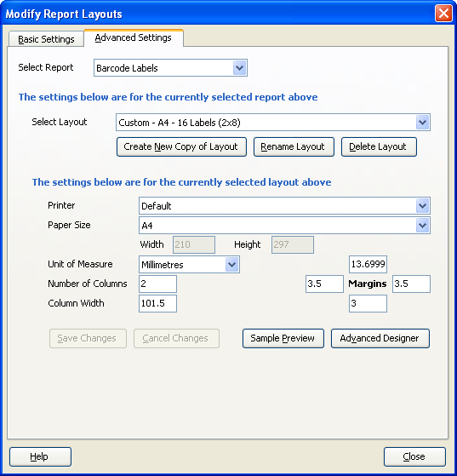Click into the Column Width field
Screen dimensions: 457x476
point(157,303)
